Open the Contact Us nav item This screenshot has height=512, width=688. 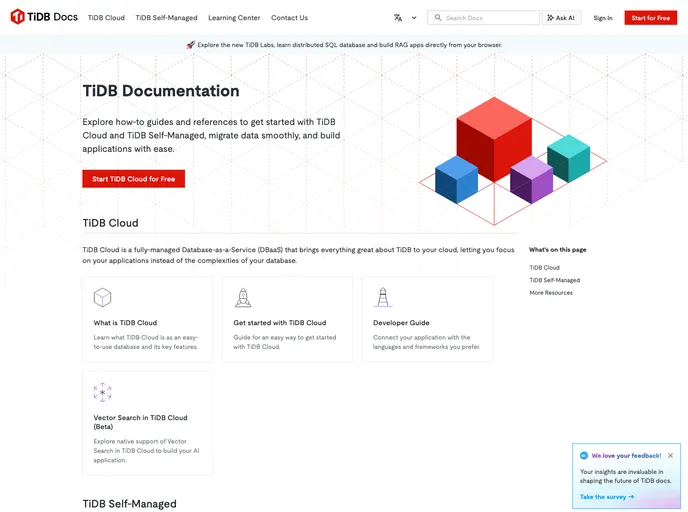point(289,18)
